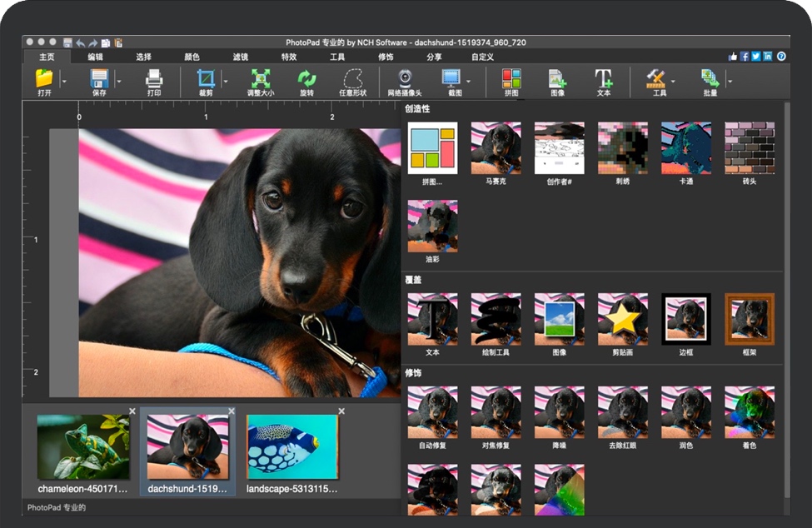Expand the 批量 (Batch) dropdown arrow

coord(730,82)
